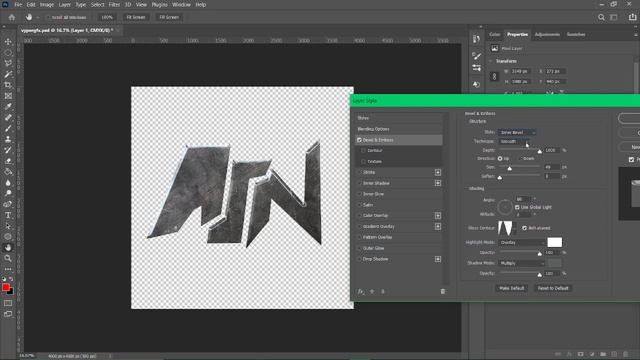
Task: Select the Hand tool in toolbox
Action: tap(8, 247)
